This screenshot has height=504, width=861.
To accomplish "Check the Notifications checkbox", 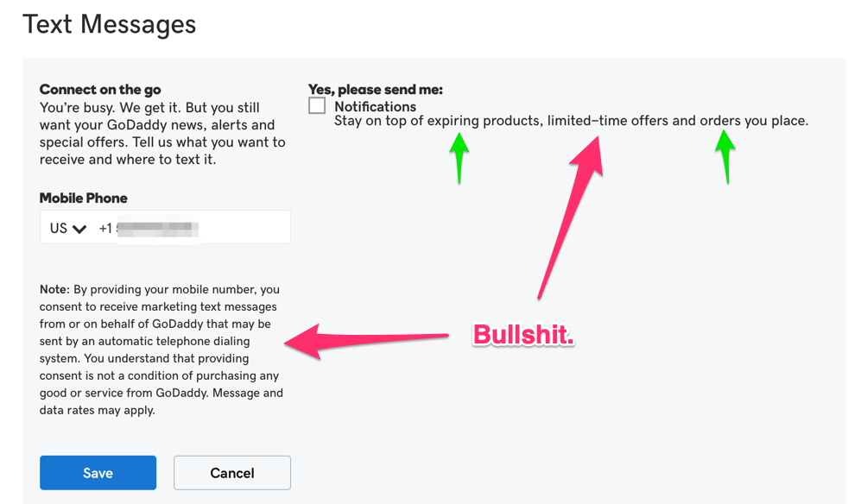I will coord(317,105).
